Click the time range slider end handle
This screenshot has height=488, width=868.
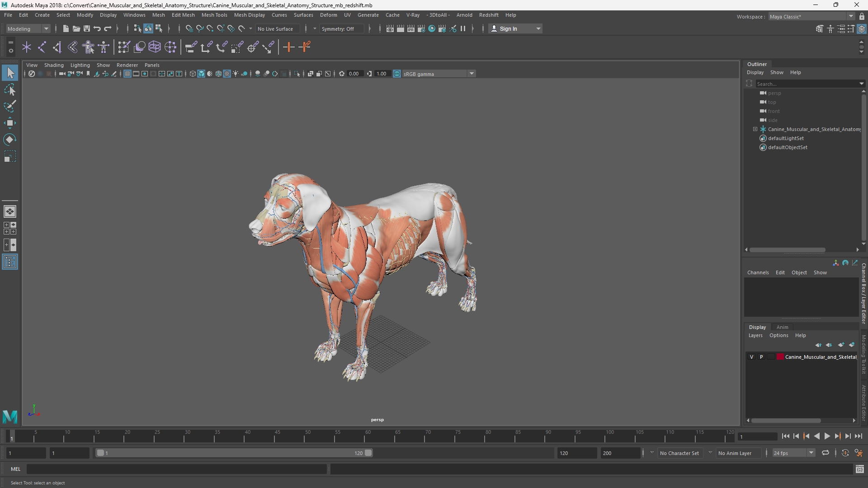(x=368, y=453)
